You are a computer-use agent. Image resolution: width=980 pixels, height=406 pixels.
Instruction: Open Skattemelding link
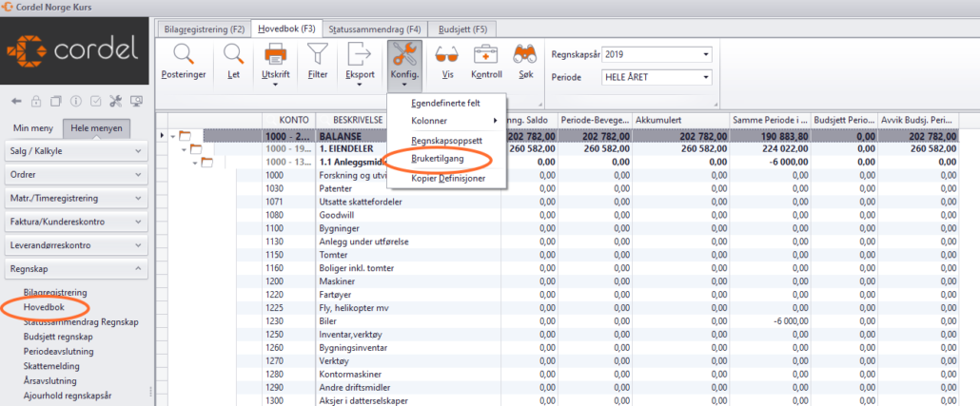[x=50, y=366]
